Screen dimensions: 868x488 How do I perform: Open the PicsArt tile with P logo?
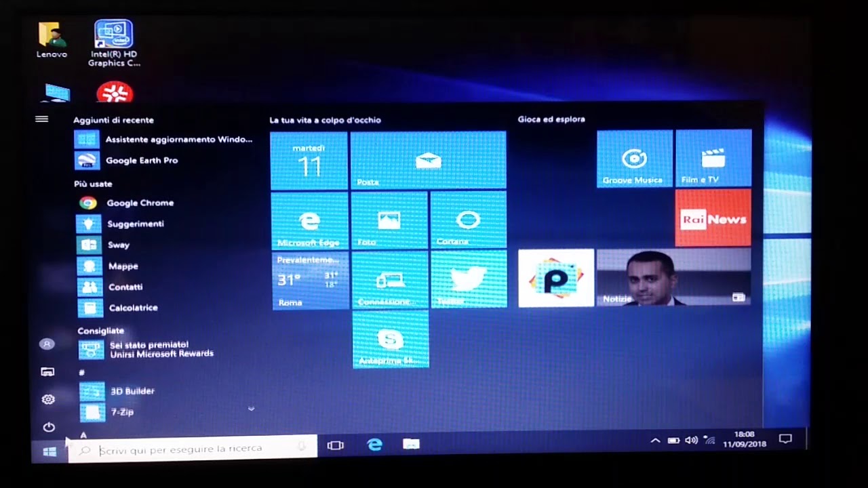tap(556, 278)
